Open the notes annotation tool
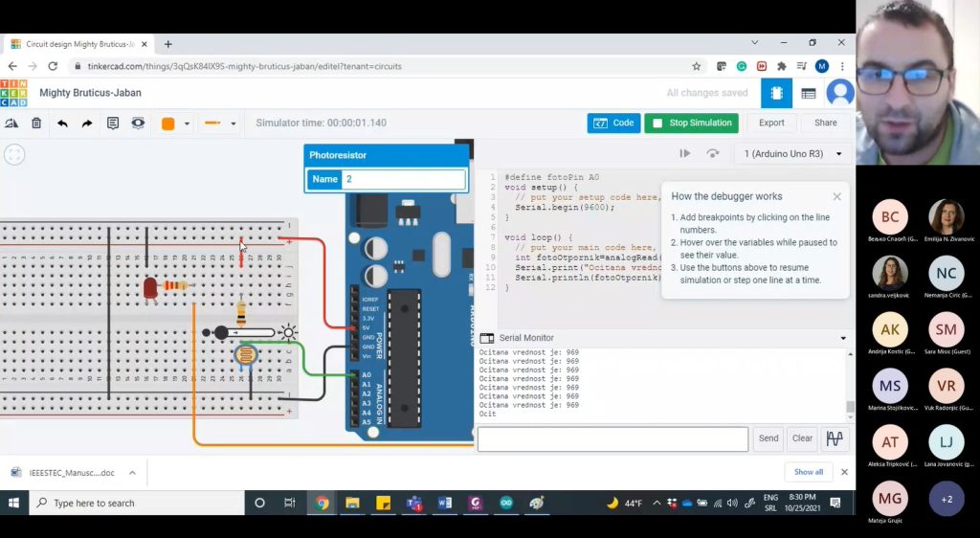 (x=113, y=123)
